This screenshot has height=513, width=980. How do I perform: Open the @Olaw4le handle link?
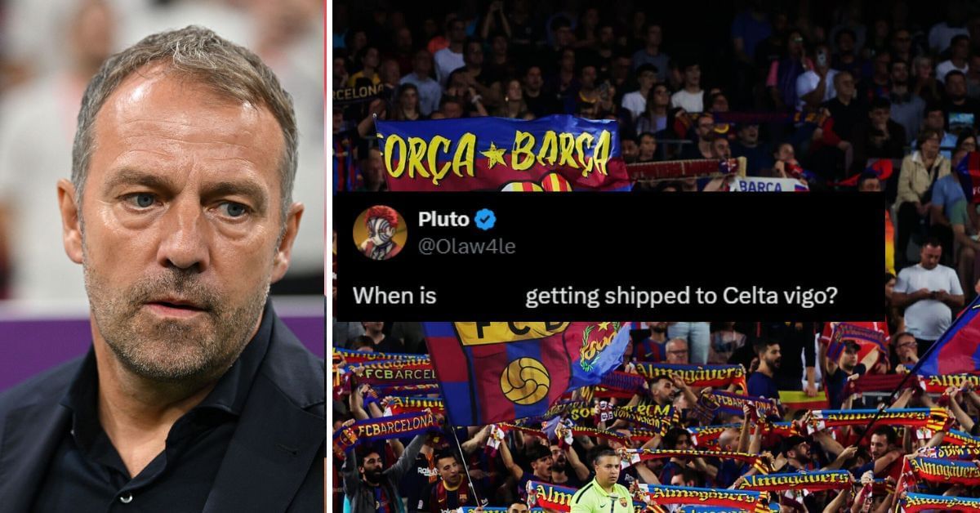point(466,247)
